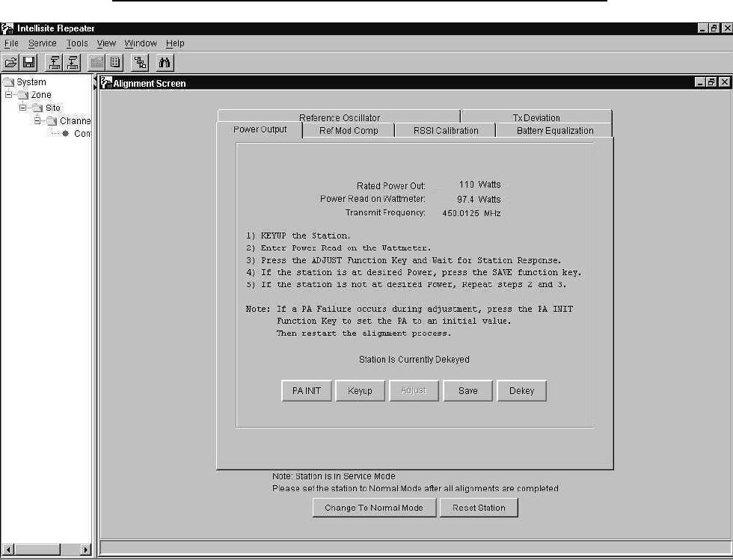This screenshot has width=733, height=560.
Task: Click Change To Normal Mode button
Action: point(374,508)
